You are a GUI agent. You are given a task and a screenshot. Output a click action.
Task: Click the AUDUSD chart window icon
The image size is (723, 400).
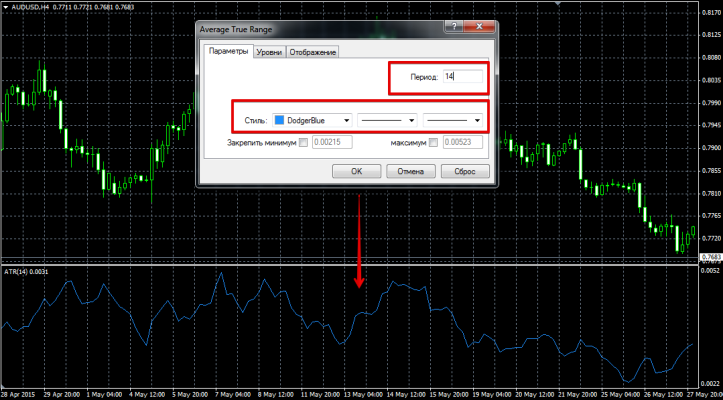pos(5,5)
